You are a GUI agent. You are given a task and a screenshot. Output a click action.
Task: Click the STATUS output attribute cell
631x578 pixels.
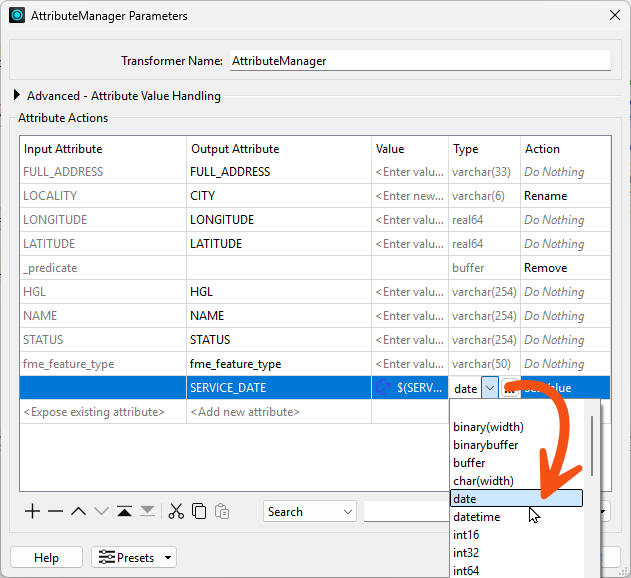click(x=279, y=340)
